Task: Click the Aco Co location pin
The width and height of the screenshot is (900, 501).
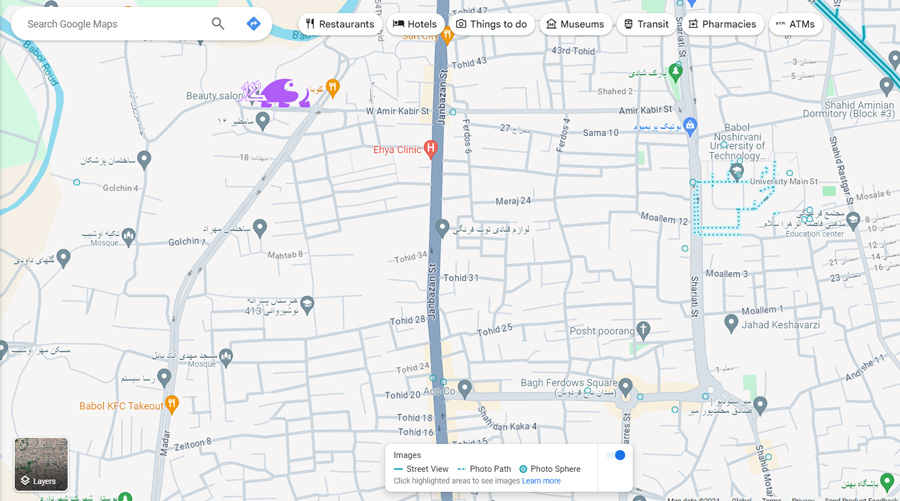Action: click(x=464, y=389)
